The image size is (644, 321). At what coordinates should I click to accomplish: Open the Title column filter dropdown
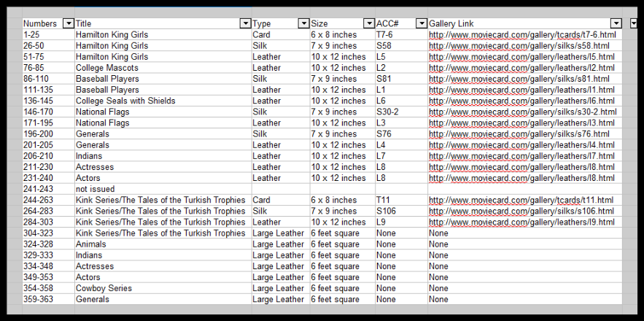click(245, 23)
